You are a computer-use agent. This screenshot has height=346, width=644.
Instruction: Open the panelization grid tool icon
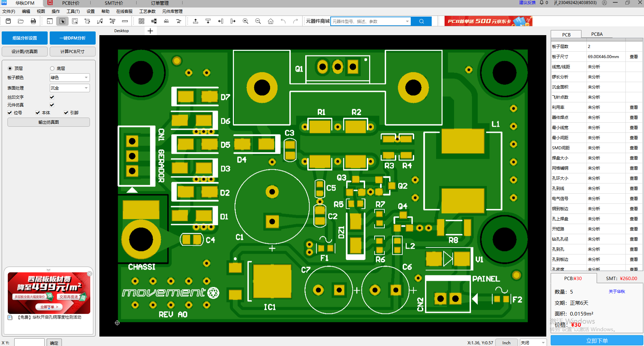tap(141, 21)
